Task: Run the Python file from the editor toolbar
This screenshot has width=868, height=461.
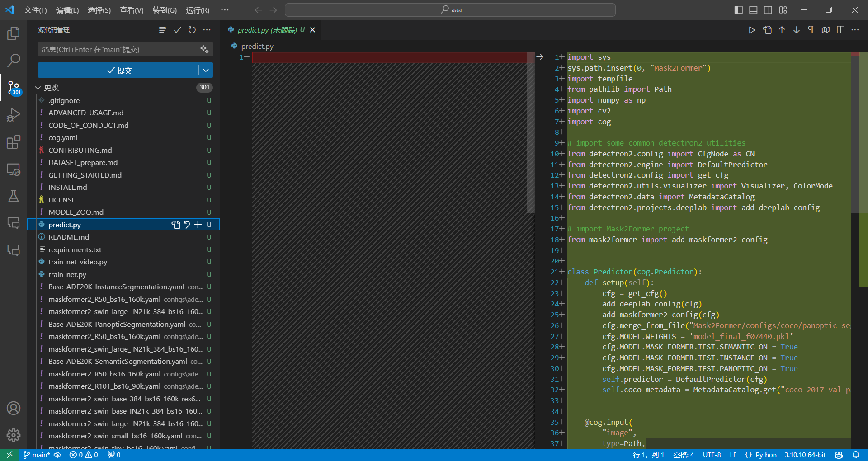Action: click(752, 30)
